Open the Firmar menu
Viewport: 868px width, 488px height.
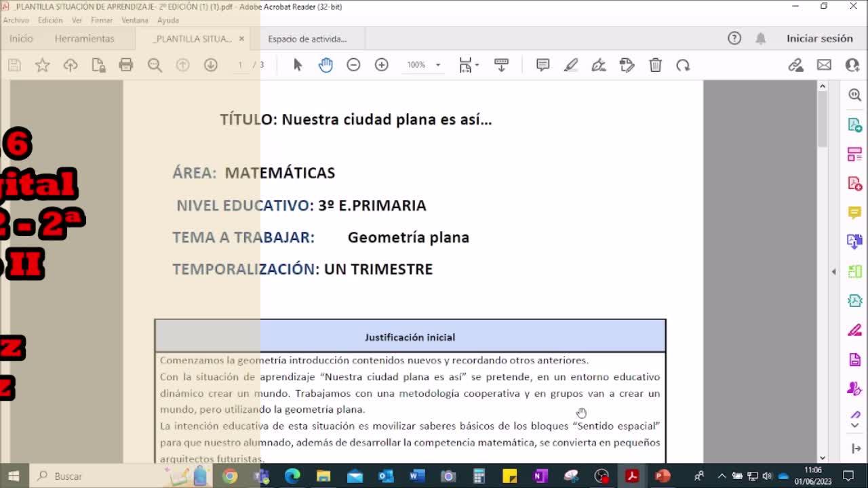point(102,20)
